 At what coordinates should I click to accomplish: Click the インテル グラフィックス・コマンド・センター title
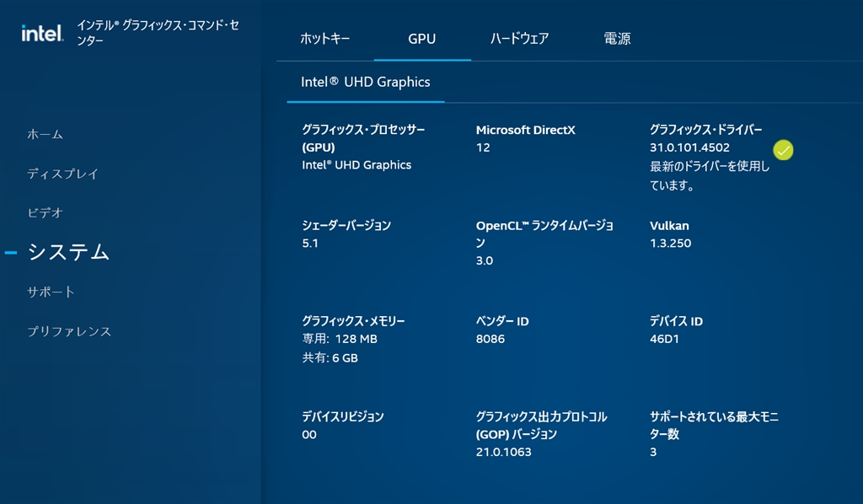click(158, 33)
